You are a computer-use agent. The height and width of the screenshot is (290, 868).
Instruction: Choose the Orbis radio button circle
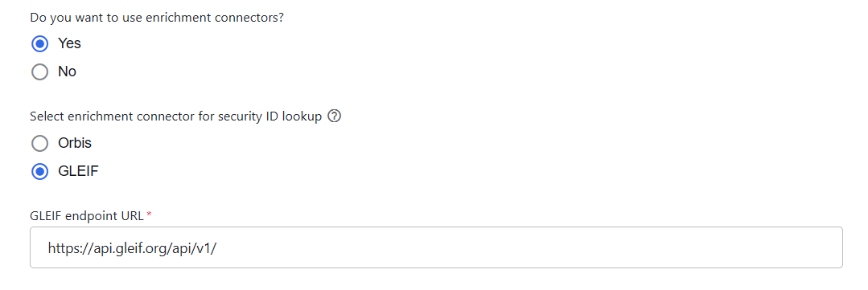coord(40,144)
